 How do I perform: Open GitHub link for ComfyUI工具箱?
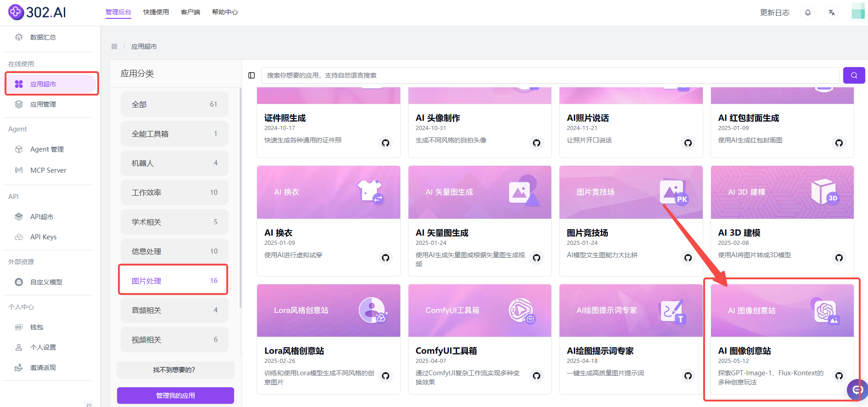coord(537,376)
